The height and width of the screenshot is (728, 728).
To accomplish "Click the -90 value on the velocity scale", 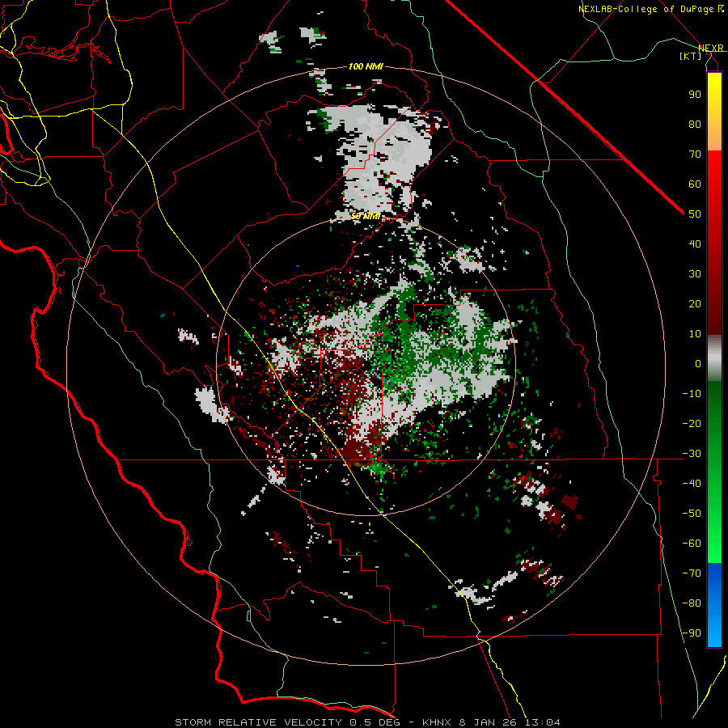I will [x=692, y=633].
